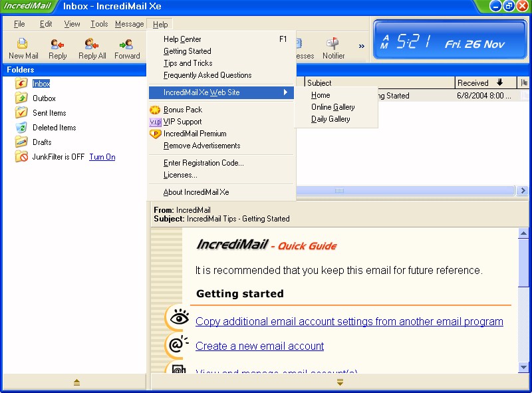The height and width of the screenshot is (393, 532).
Task: Collapse the folders pane using bottom arrow
Action: [x=76, y=382]
